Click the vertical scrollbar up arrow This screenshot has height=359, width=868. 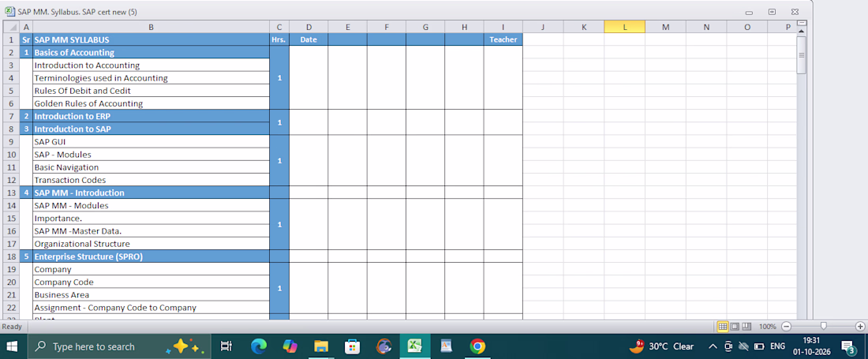coord(802,32)
